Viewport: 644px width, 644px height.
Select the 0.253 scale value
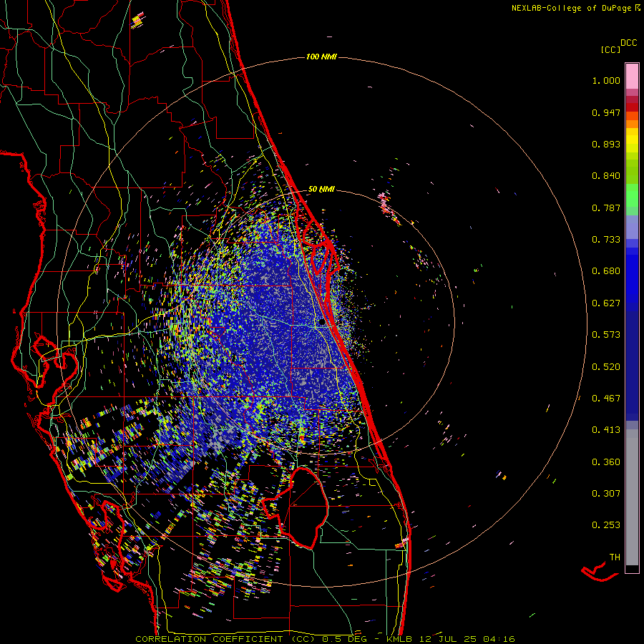[606, 525]
